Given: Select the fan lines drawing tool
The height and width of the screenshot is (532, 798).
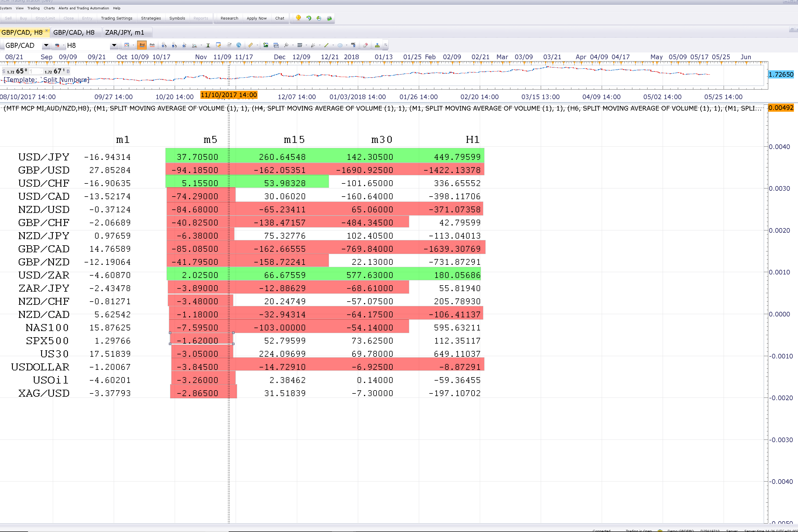Looking at the screenshot, I should pos(313,45).
